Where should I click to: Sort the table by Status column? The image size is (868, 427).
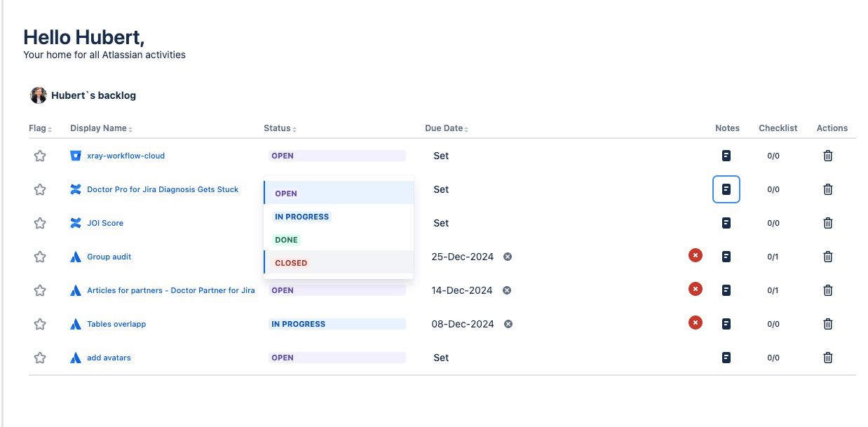click(280, 128)
